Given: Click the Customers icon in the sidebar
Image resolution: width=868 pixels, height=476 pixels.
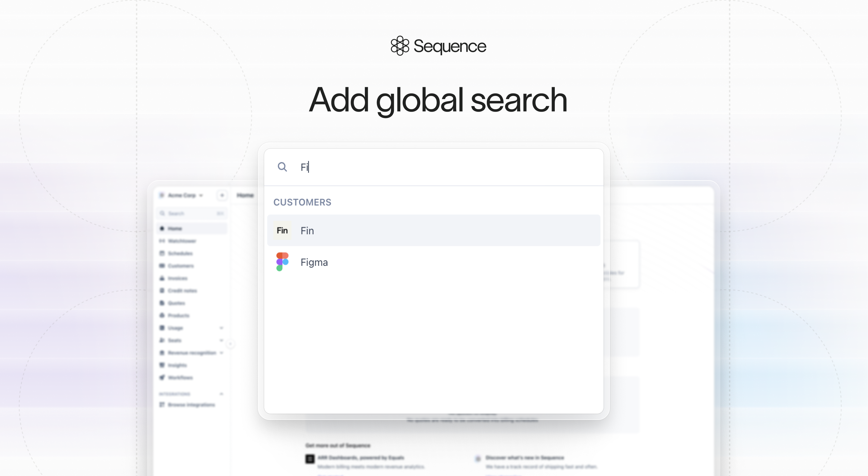Looking at the screenshot, I should coord(162,266).
